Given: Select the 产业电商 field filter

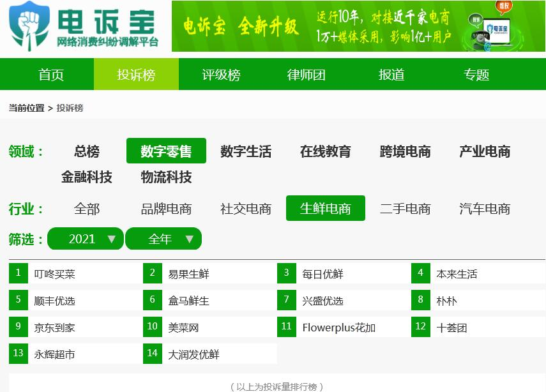Looking at the screenshot, I should (x=485, y=151).
